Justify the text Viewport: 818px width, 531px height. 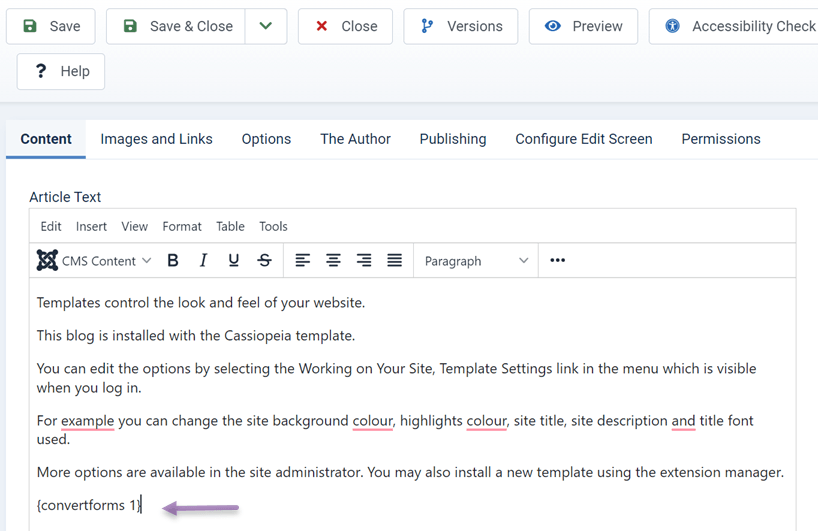[394, 260]
